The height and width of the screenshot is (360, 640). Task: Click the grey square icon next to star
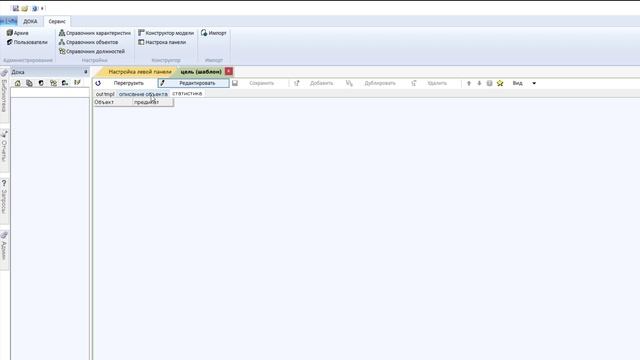(489, 83)
